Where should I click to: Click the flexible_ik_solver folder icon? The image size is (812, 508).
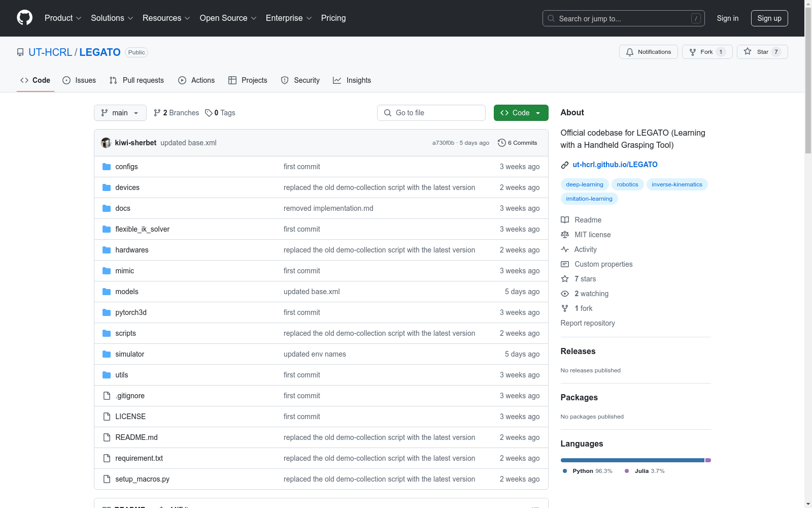click(x=107, y=229)
